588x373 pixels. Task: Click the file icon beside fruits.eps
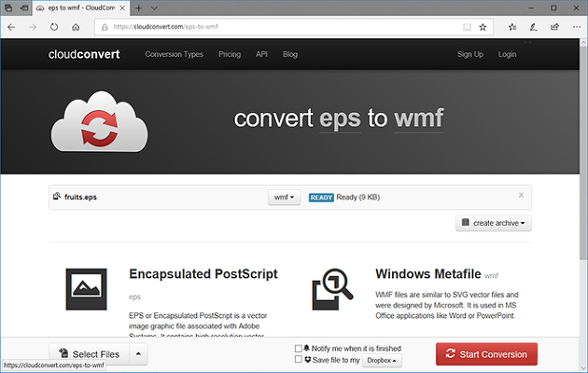click(x=57, y=196)
